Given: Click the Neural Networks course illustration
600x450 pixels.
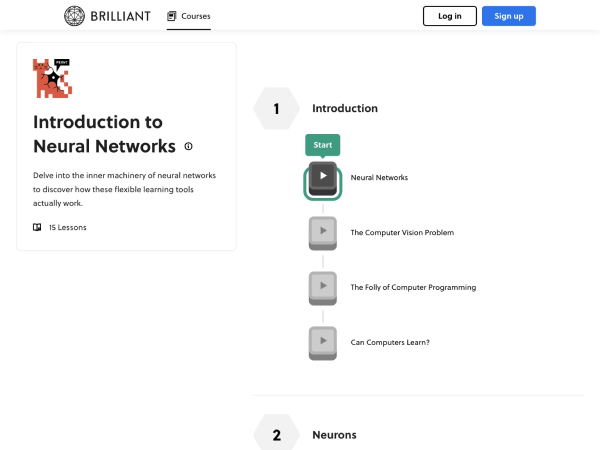Looking at the screenshot, I should point(53,79).
